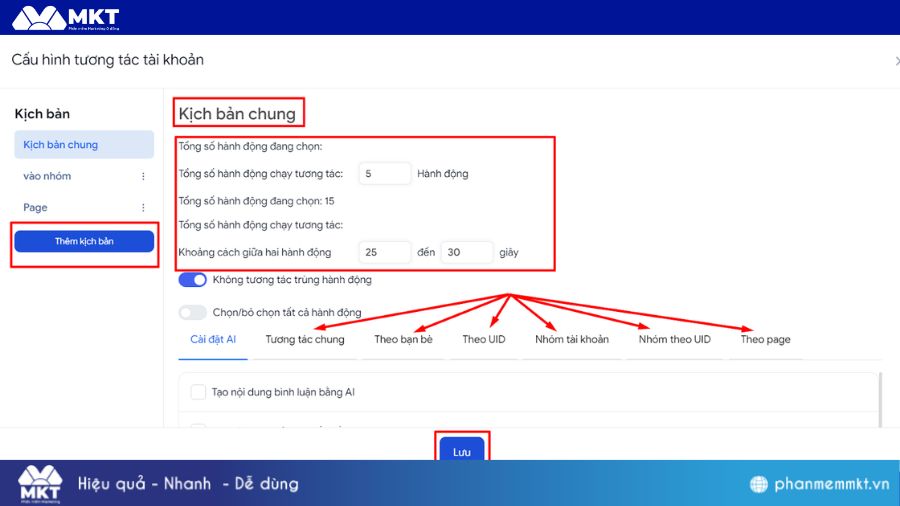
Task: Switch to the Cài đặt AI tab
Action: 213,339
